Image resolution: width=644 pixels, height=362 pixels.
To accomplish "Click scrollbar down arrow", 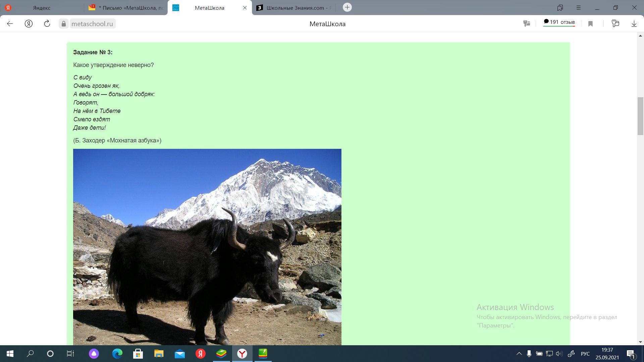I will 640,342.
